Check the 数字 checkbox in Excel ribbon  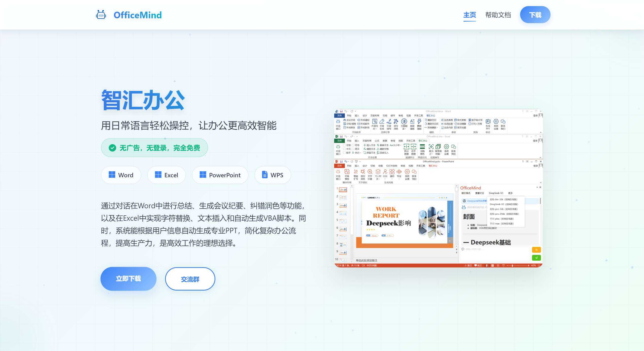coord(344,153)
